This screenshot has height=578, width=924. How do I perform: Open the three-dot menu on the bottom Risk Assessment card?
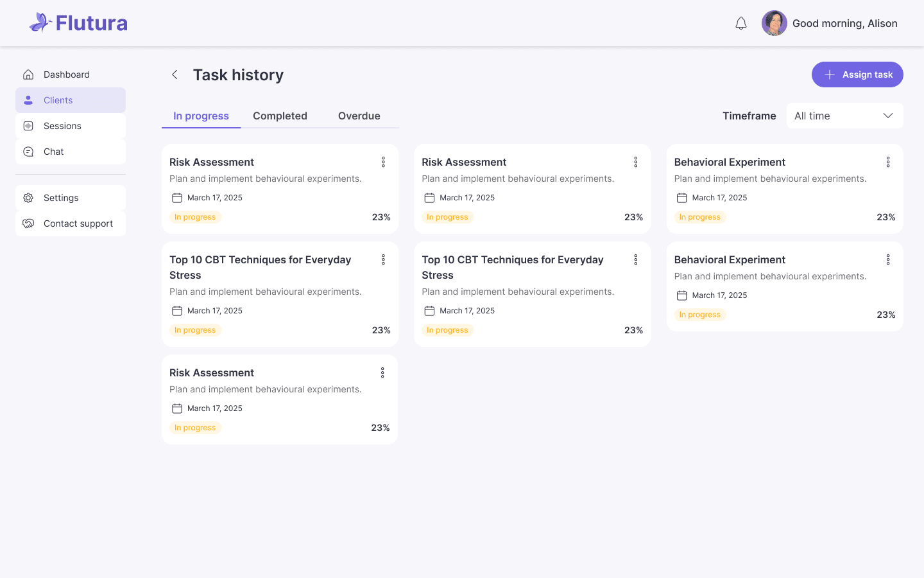(x=382, y=372)
